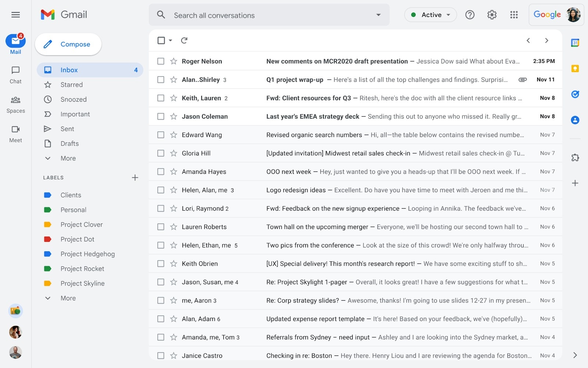Open Gmail settings gear

(492, 15)
